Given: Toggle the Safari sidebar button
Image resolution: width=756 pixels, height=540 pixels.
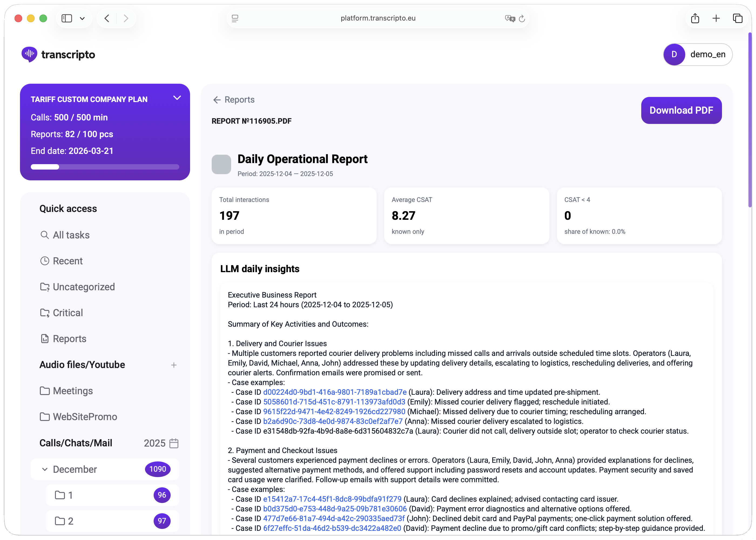Looking at the screenshot, I should click(67, 18).
